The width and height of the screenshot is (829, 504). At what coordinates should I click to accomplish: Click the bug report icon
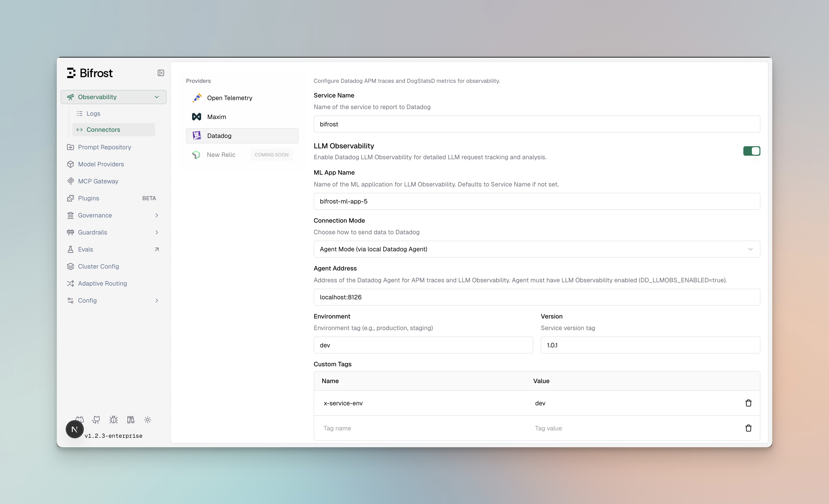coord(113,420)
